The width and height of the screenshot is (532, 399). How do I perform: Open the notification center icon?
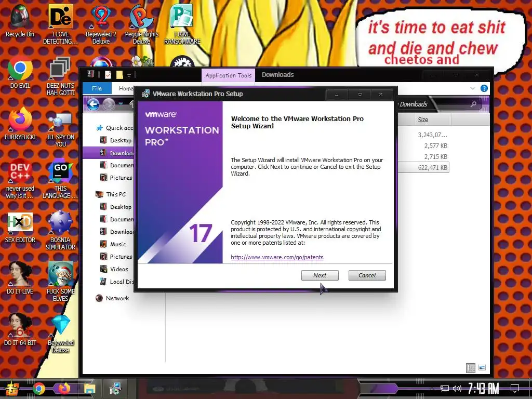point(515,388)
